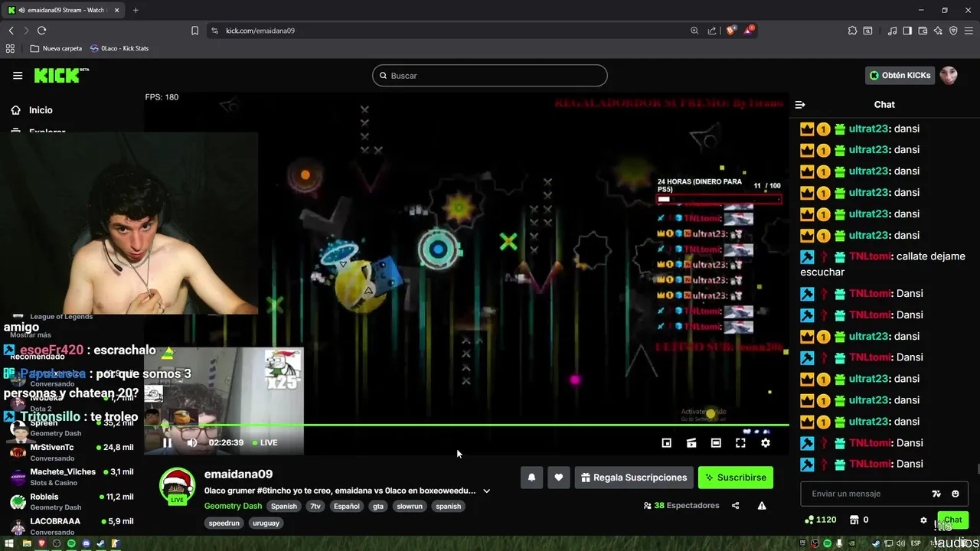Select the 7tv tag
The height and width of the screenshot is (551, 980).
(315, 506)
